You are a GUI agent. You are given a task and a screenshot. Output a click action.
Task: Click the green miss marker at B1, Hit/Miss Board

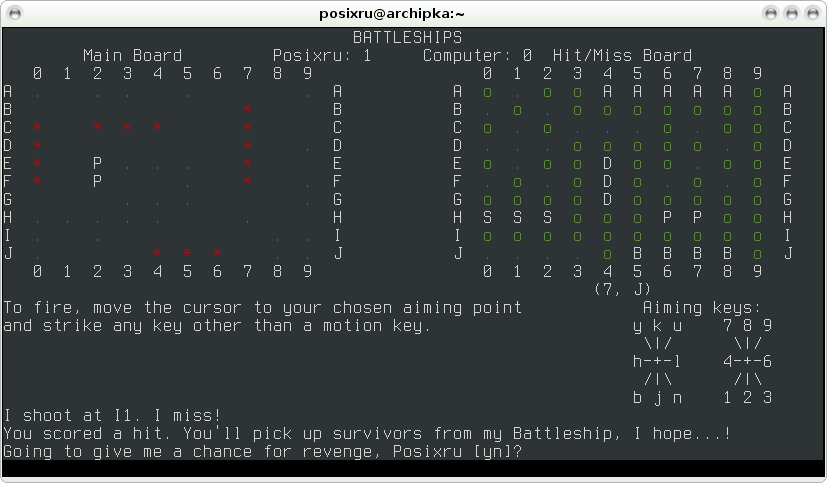[x=517, y=111]
